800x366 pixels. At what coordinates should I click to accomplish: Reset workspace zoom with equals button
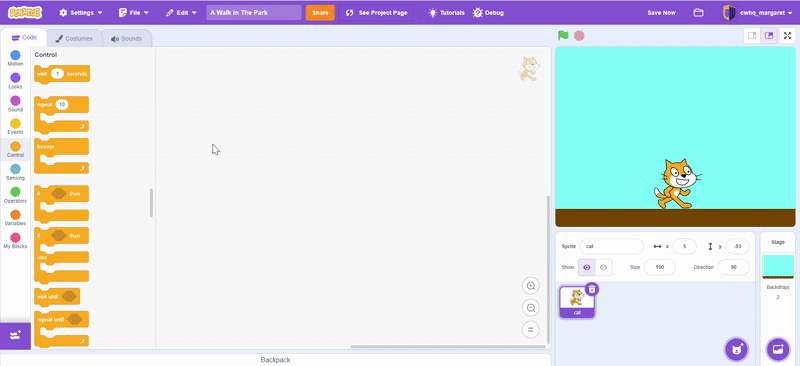coord(531,330)
